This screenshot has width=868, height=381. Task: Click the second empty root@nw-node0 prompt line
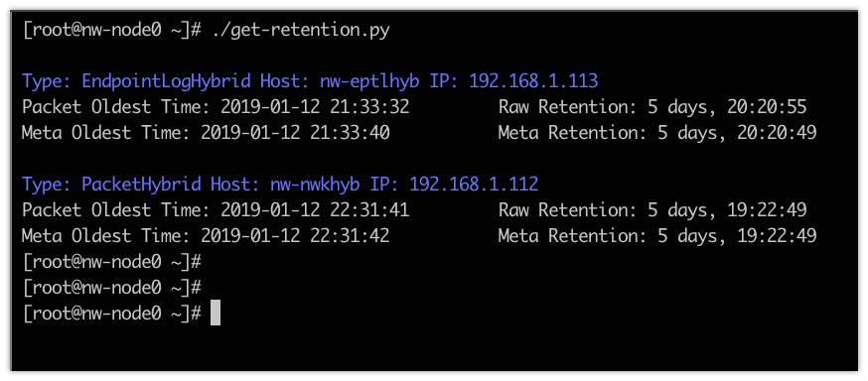coord(112,287)
